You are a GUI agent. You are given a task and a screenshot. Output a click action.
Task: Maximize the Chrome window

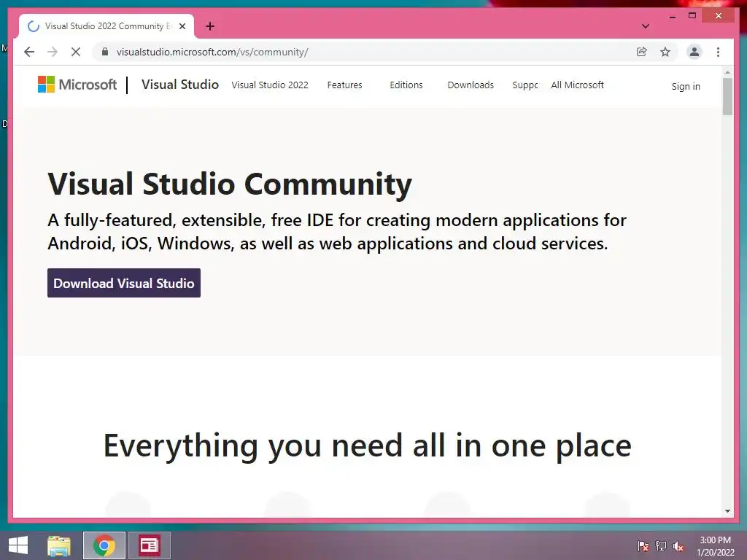(692, 16)
